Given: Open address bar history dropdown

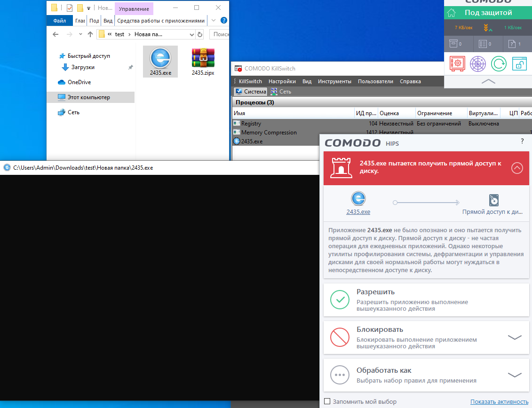Looking at the screenshot, I should click(192, 34).
